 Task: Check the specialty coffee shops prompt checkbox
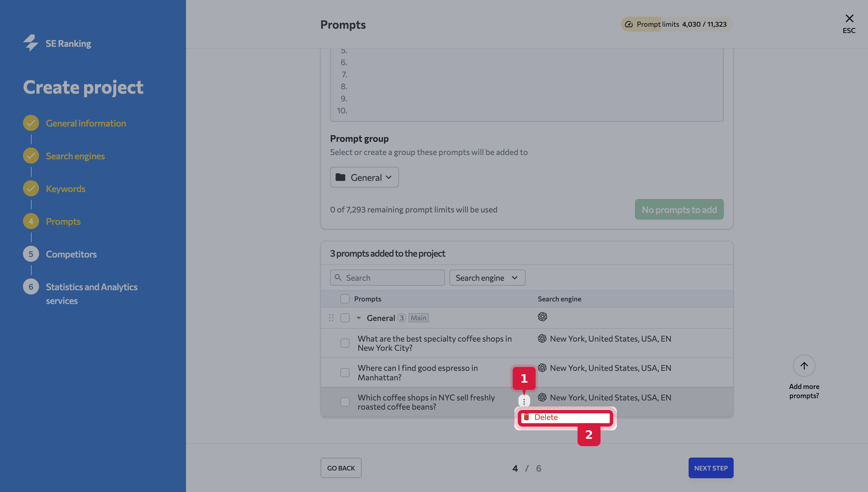click(345, 343)
